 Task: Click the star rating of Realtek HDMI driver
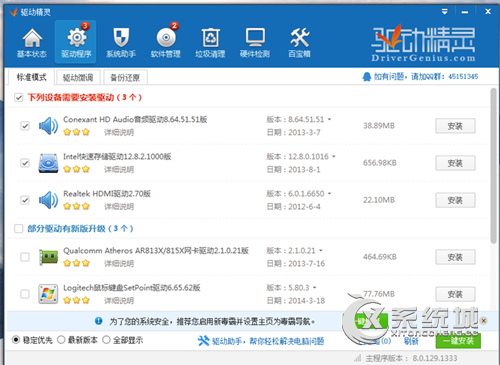pyautogui.click(x=77, y=207)
